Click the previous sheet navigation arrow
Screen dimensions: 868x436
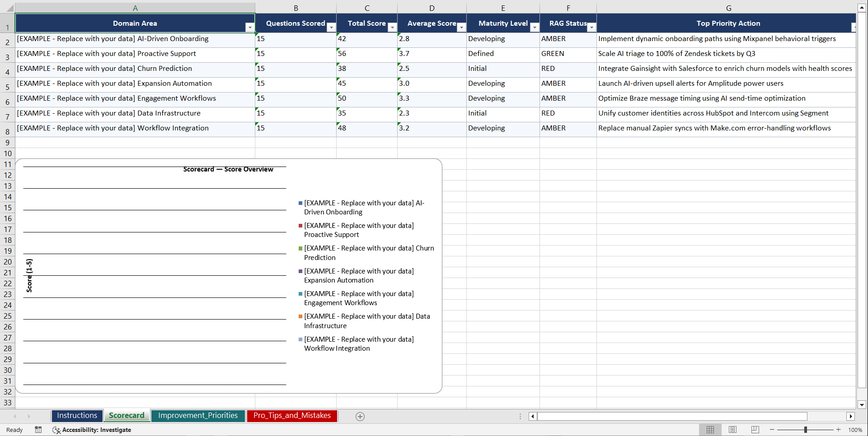(15, 416)
